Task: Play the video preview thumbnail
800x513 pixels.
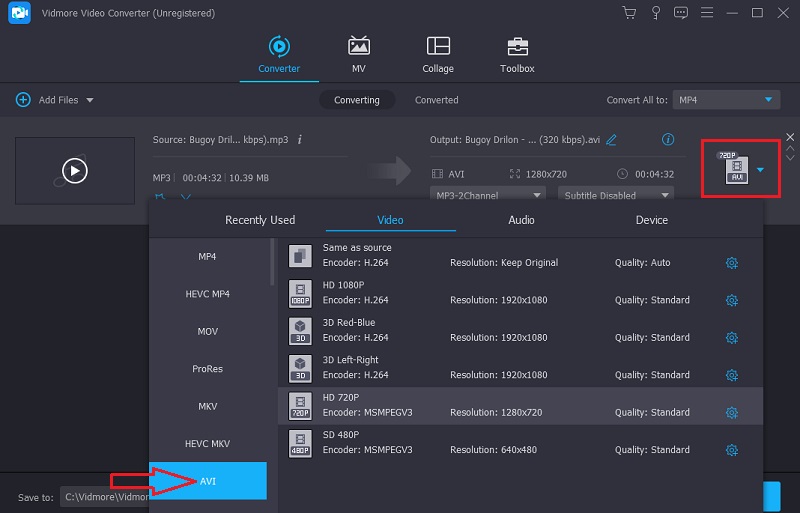Action: point(75,171)
